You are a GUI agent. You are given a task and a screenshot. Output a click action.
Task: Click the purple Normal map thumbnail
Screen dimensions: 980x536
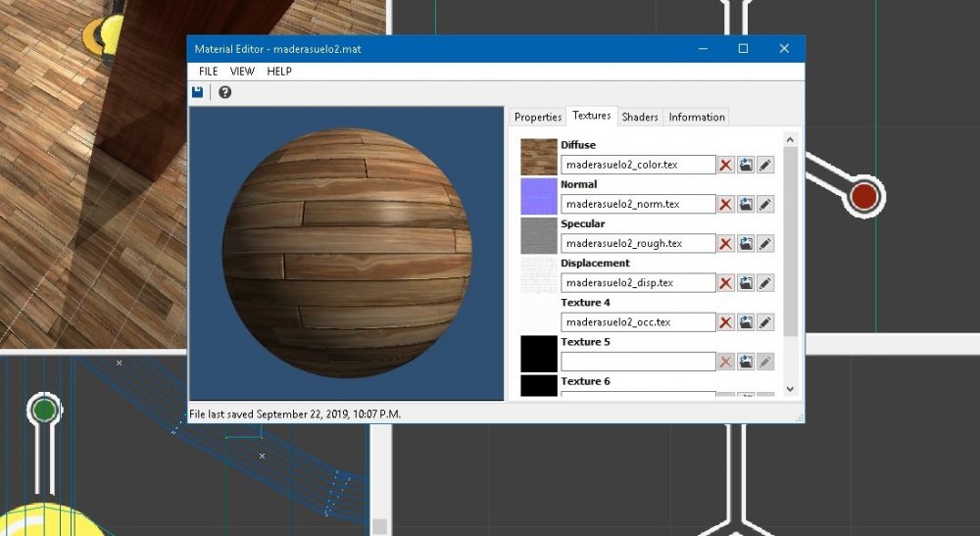point(538,196)
